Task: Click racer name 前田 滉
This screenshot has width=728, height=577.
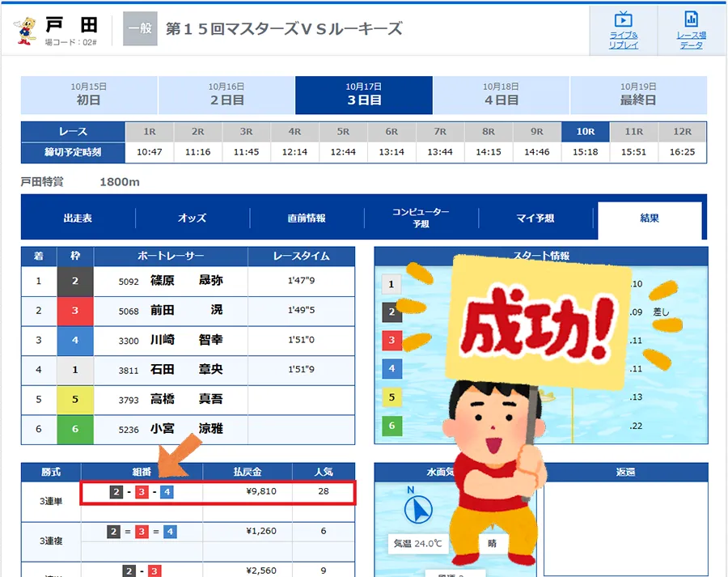Action: tap(187, 310)
